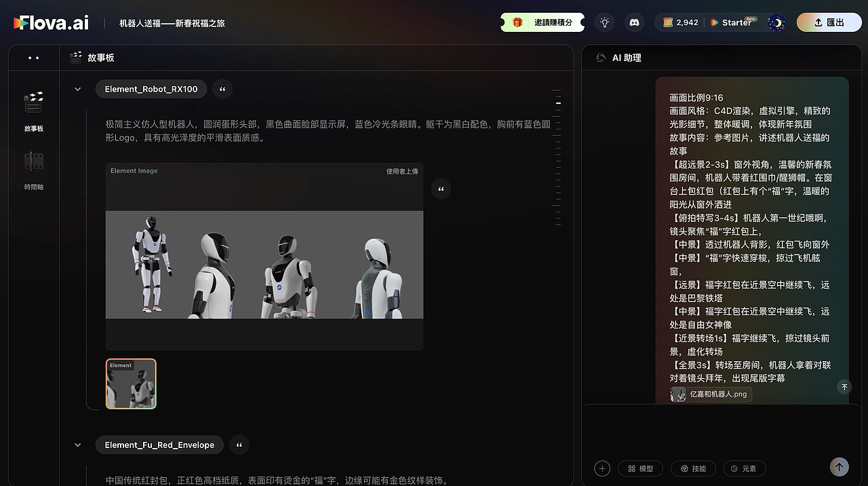The width and height of the screenshot is (868, 486).
Task: Click the 邀請賺積分 invite button
Action: 542,22
